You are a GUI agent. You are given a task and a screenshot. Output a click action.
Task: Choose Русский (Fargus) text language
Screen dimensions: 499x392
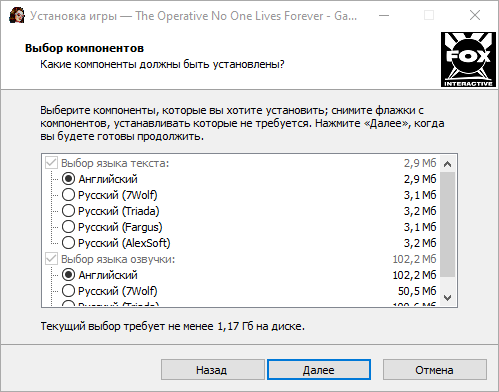click(68, 227)
